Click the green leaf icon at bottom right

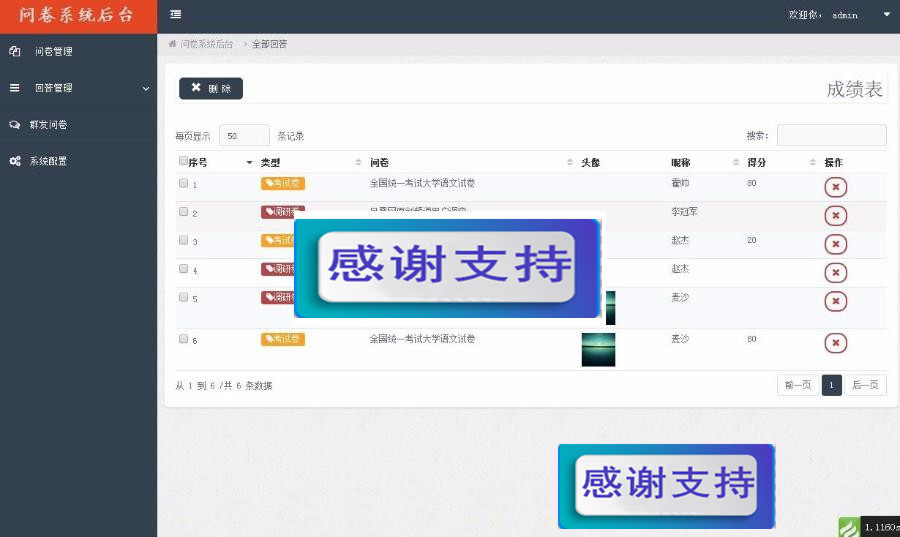point(848,527)
